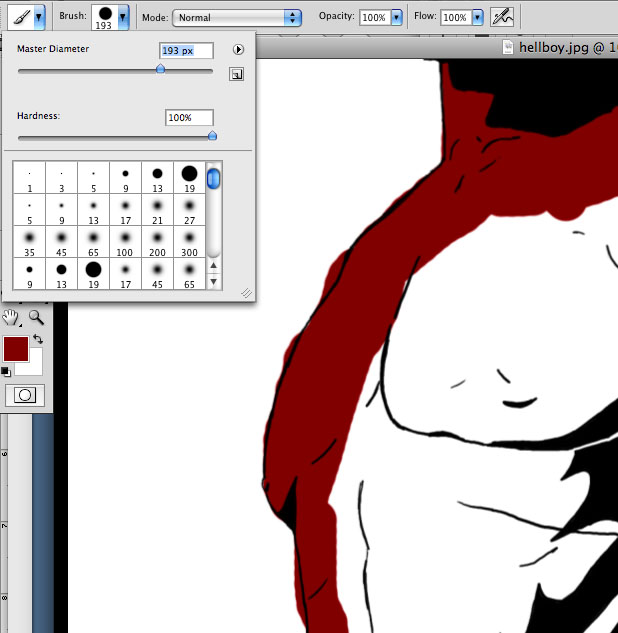Image resolution: width=618 pixels, height=633 pixels.
Task: Select the Hand tool
Action: [x=11, y=318]
